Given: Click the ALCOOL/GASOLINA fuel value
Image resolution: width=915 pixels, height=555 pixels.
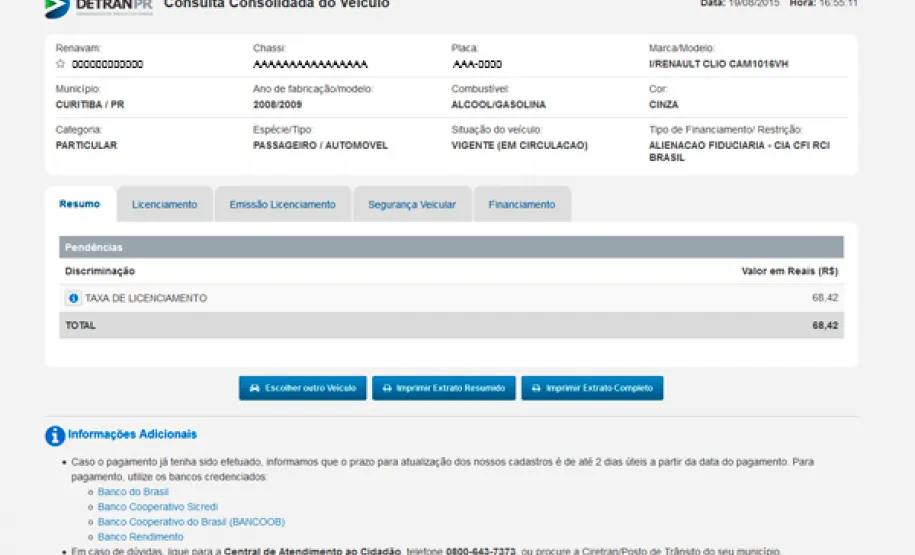Looking at the screenshot, I should (x=498, y=104).
